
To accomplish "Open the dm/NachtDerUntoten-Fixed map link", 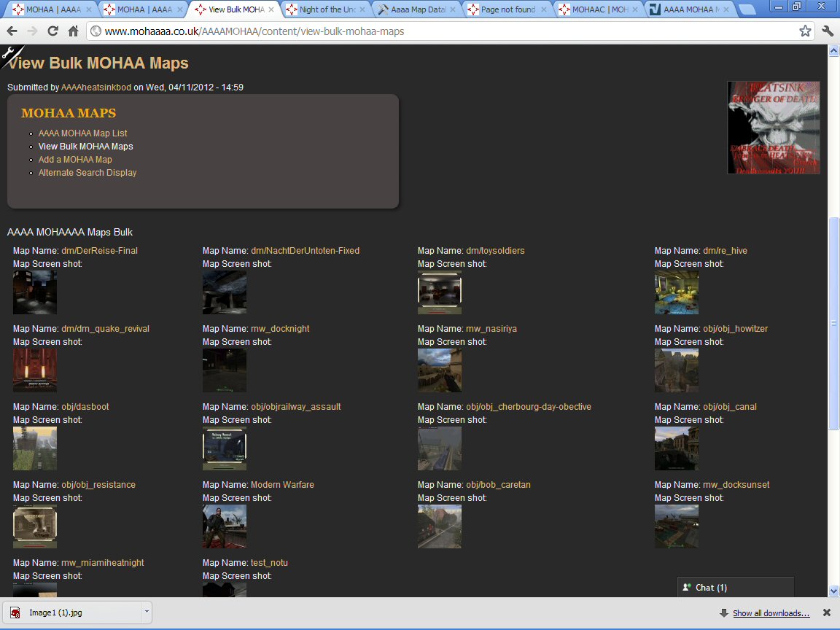I will pyautogui.click(x=305, y=250).
